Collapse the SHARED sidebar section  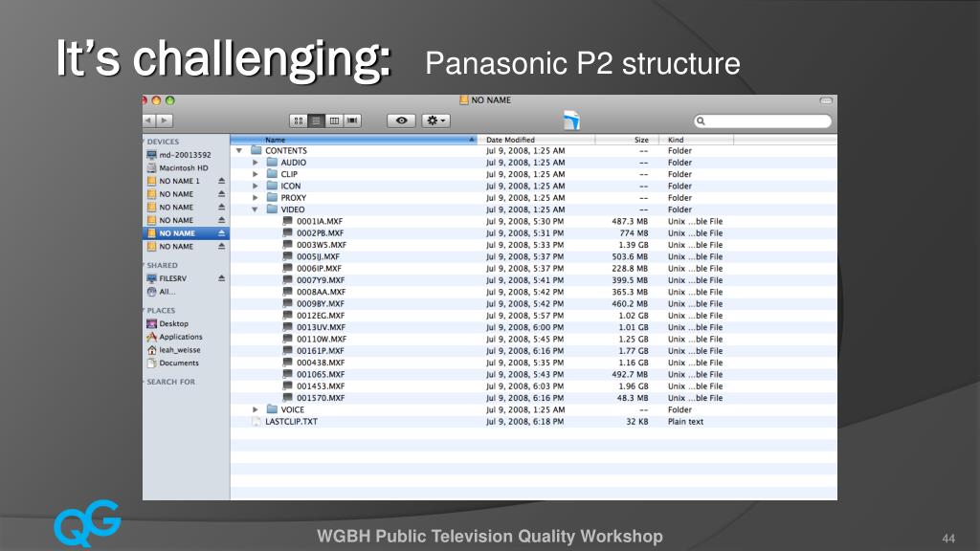click(144, 266)
